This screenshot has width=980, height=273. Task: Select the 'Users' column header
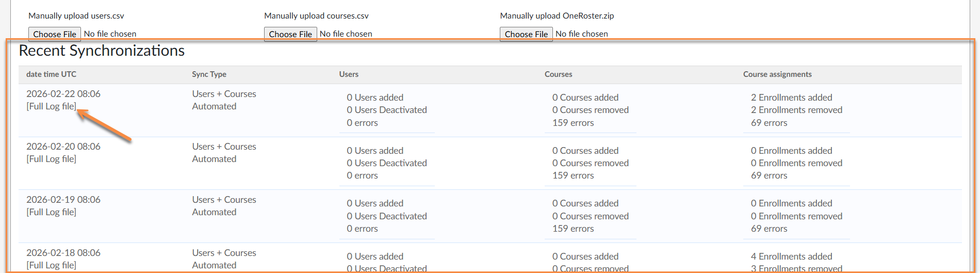point(349,74)
